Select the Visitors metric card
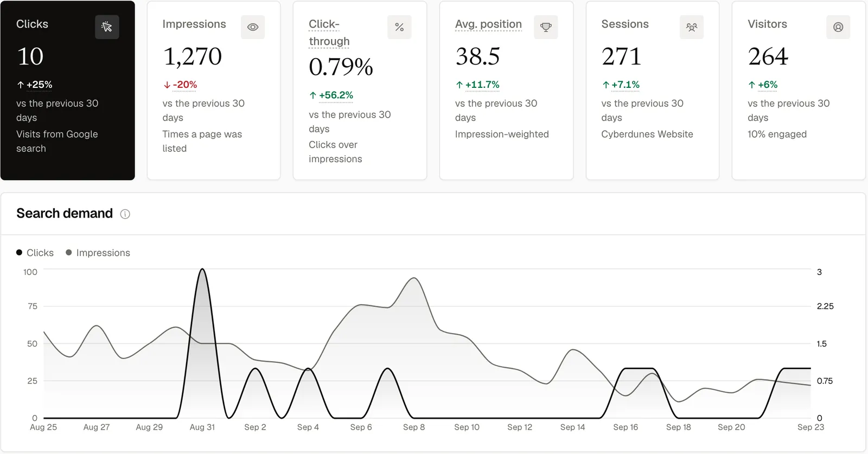 pyautogui.click(x=799, y=91)
